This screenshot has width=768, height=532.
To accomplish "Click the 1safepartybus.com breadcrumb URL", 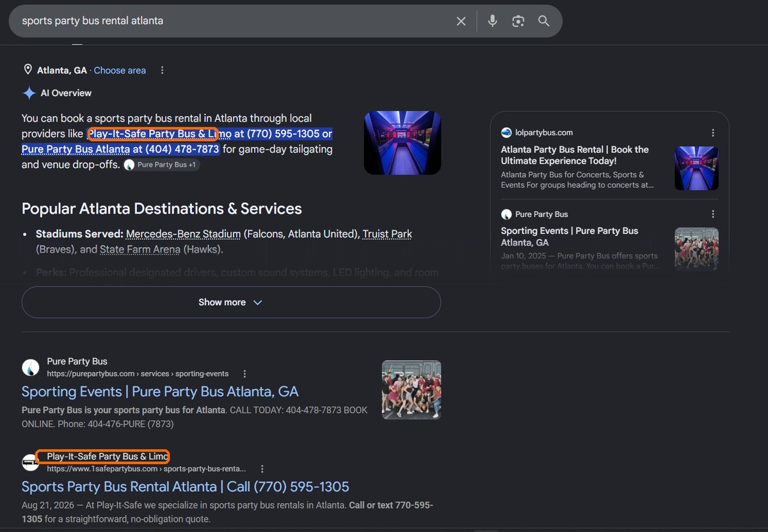I will (x=147, y=469).
